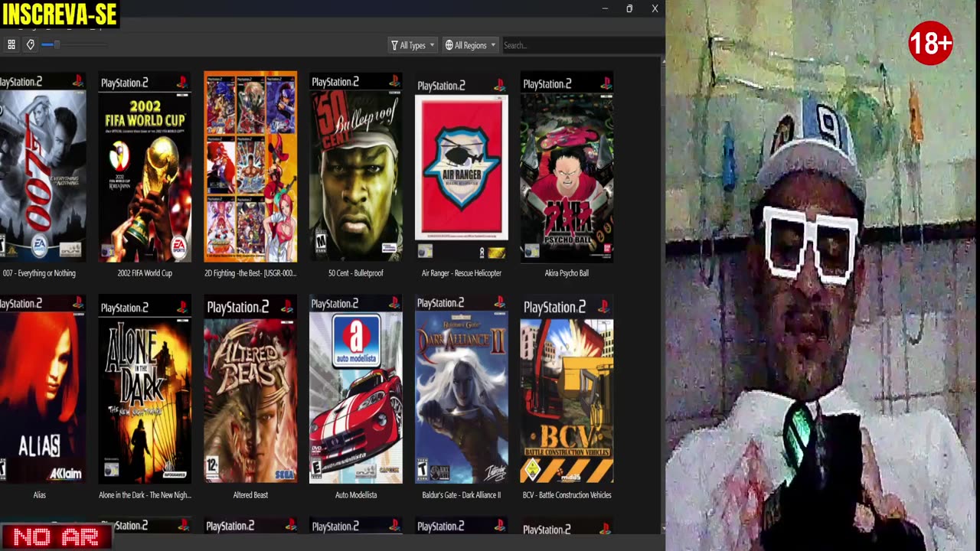Close the game library window
Image resolution: width=980 pixels, height=551 pixels.
click(x=655, y=8)
